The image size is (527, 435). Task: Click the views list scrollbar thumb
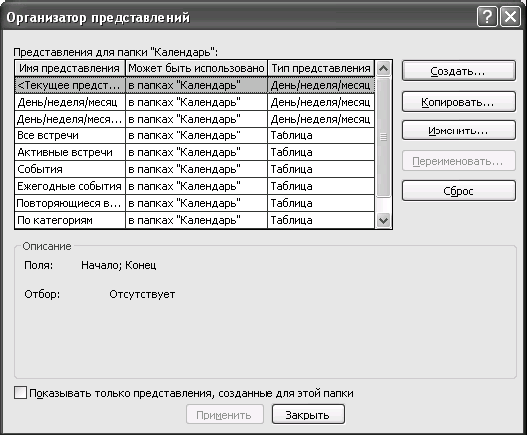383,137
